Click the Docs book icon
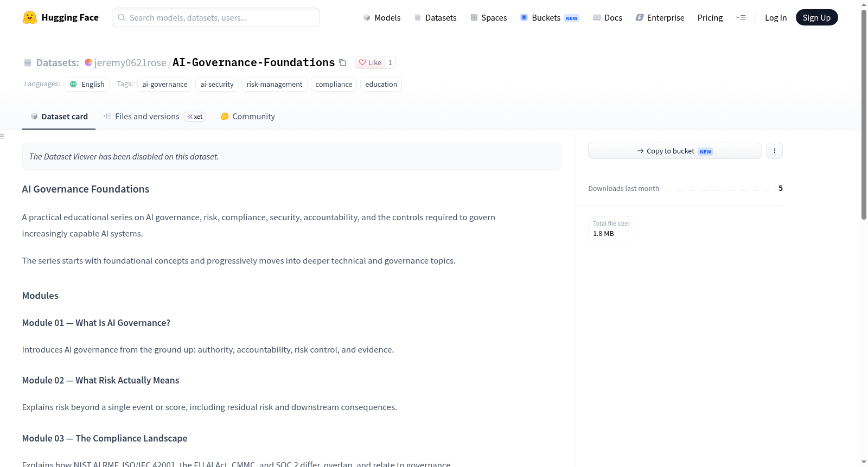This screenshot has height=467, width=868. pos(597,17)
